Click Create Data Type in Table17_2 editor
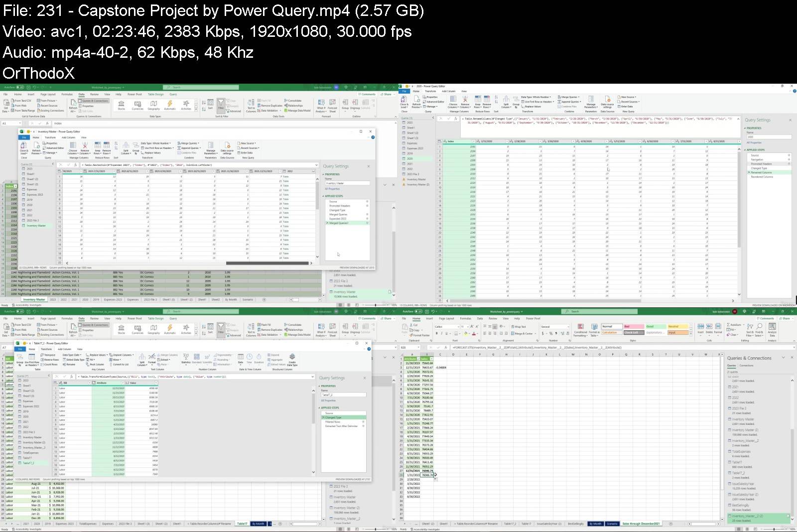Screen dimensions: 797x532 click(x=292, y=360)
